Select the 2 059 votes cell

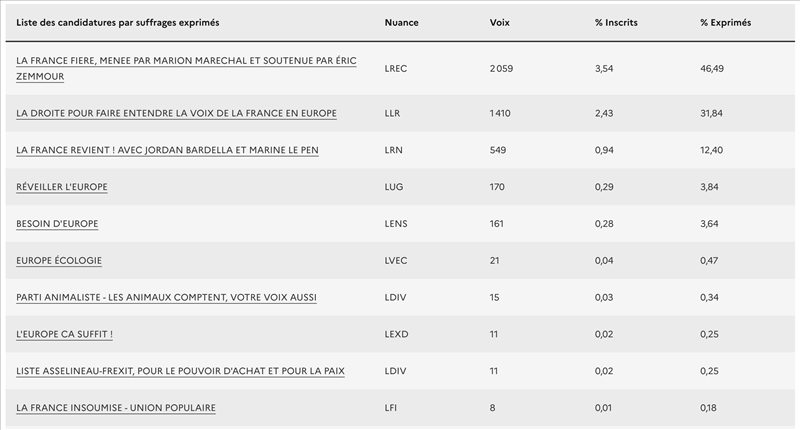point(503,68)
